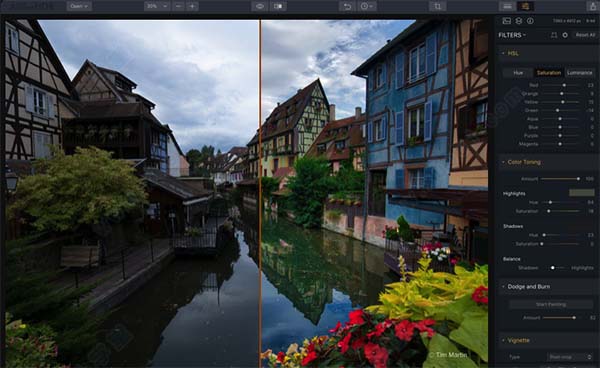Zoom out with the minus button
The width and height of the screenshot is (600, 368).
pos(178,6)
